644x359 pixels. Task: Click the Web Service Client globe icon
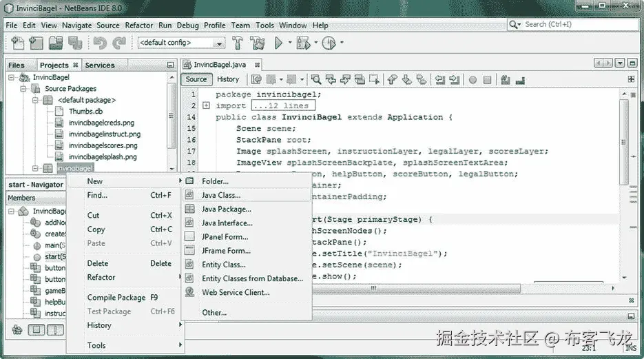click(189, 292)
